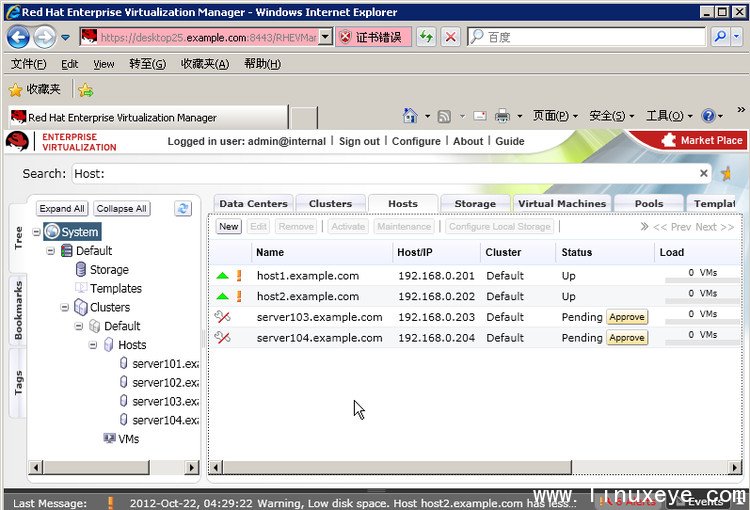Click the Print icon
The image size is (750, 510).
(502, 116)
